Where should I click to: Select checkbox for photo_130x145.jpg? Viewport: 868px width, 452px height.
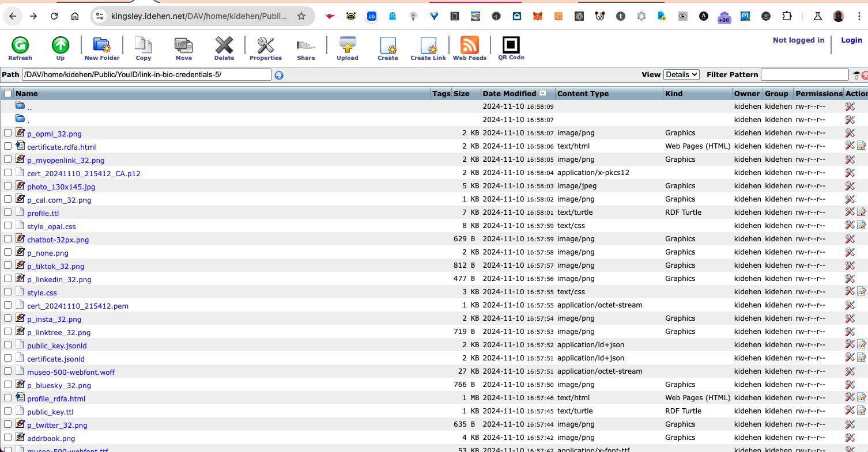[x=8, y=185]
